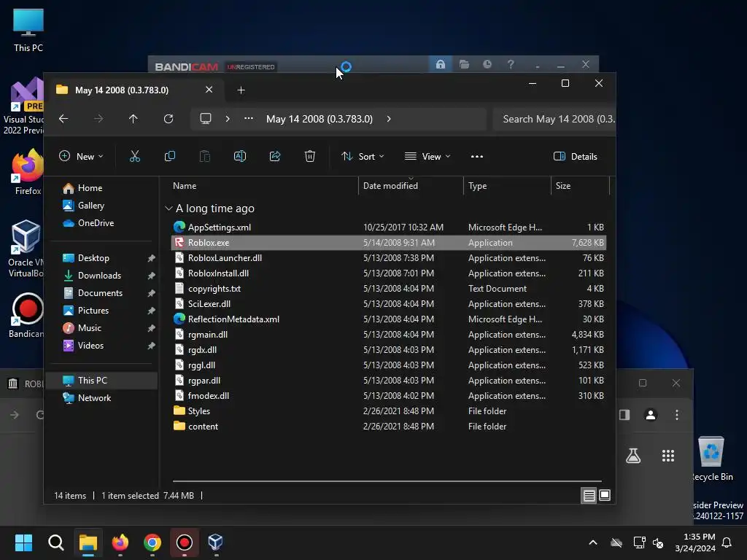Open Gallery in navigation pane
The width and height of the screenshot is (747, 560).
pos(84,205)
